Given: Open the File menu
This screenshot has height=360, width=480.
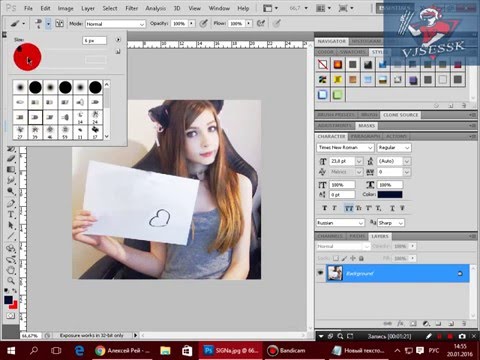Looking at the screenshot, I should point(28,8).
